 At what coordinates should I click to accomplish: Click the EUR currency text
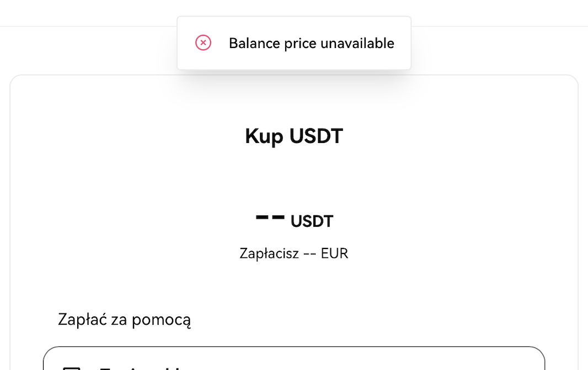pos(334,253)
